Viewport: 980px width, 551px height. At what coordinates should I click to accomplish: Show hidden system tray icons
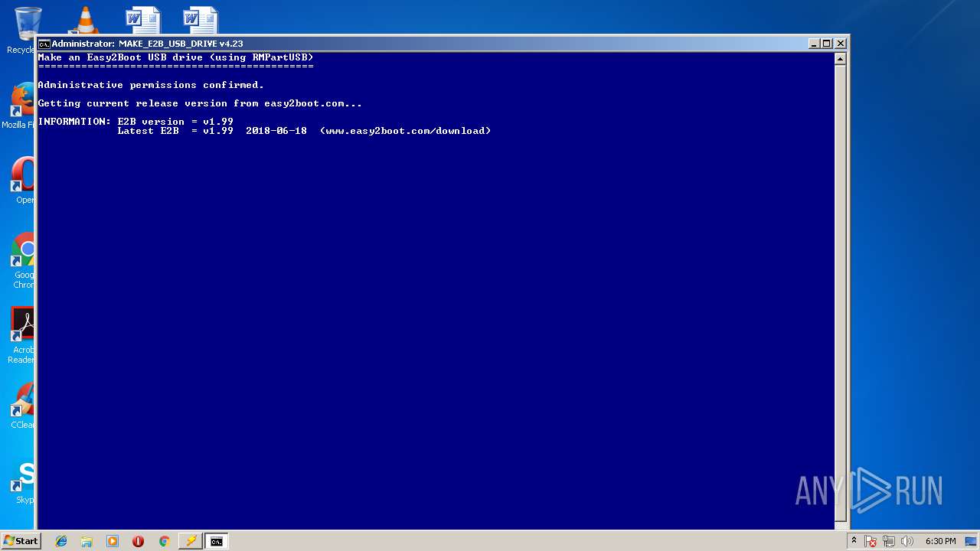click(854, 541)
